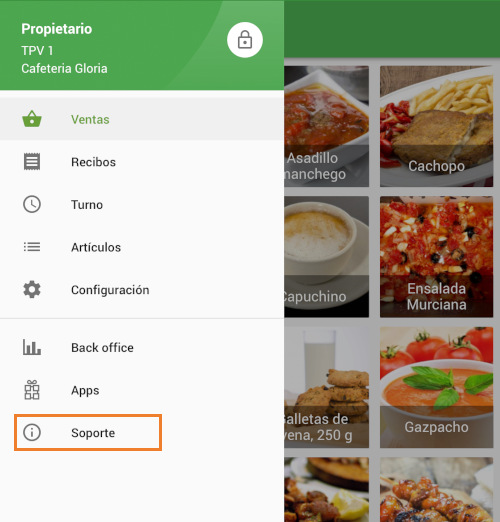Click the gear icon for Configuración
The image size is (500, 522).
tap(32, 289)
